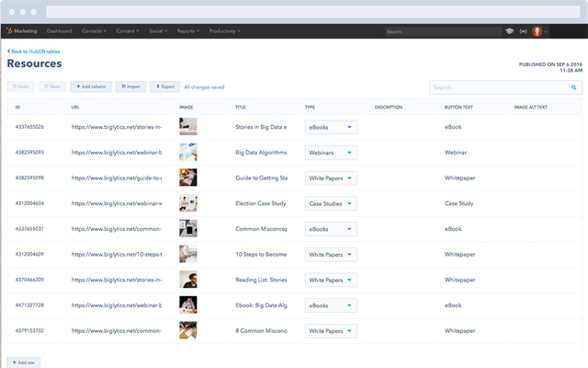Click the Undo button
Image resolution: width=588 pixels, height=368 pixels.
tap(20, 86)
